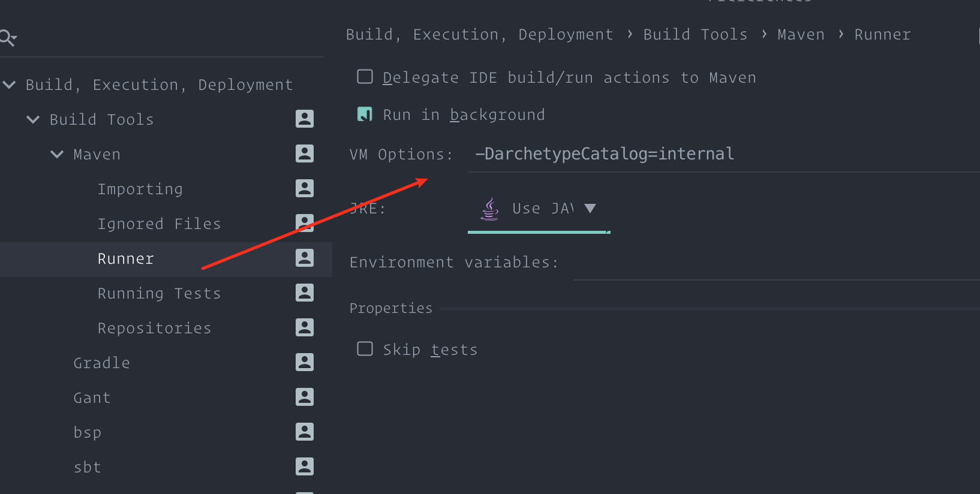
Task: Enable Delegate IDE build/run actions to Maven
Action: tap(365, 77)
